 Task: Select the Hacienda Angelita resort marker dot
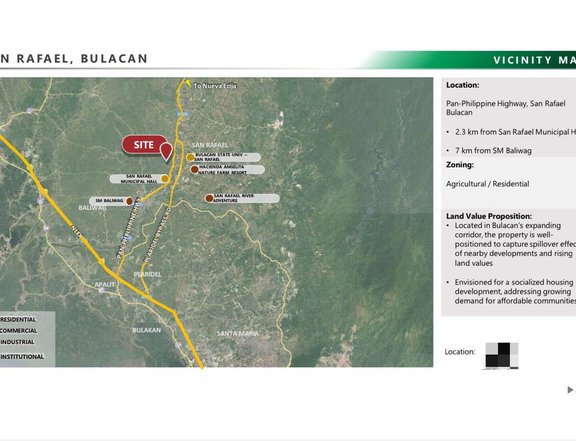194,169
